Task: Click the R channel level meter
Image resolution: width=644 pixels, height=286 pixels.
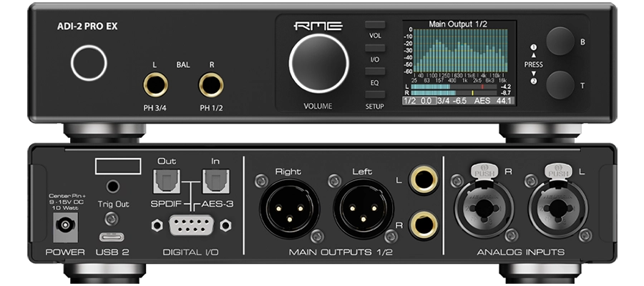Action: [454, 93]
